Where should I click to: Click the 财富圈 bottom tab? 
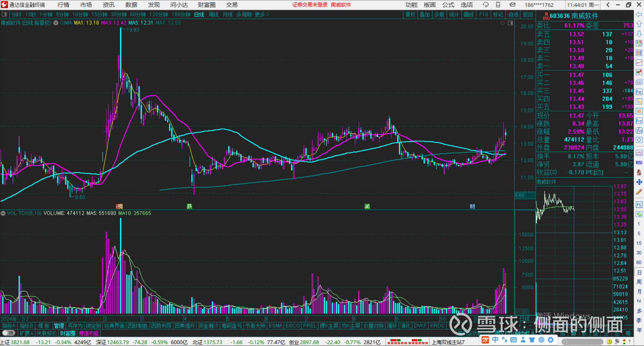pos(67,333)
